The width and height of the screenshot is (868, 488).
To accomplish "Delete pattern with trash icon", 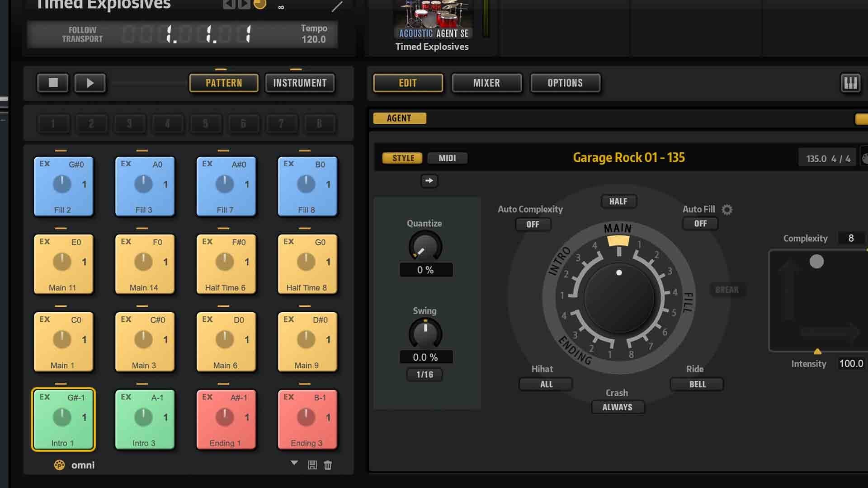I will [328, 465].
